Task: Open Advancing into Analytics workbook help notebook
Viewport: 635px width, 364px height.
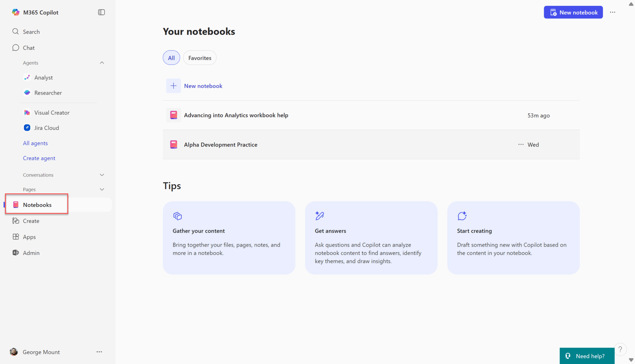Action: tap(236, 115)
